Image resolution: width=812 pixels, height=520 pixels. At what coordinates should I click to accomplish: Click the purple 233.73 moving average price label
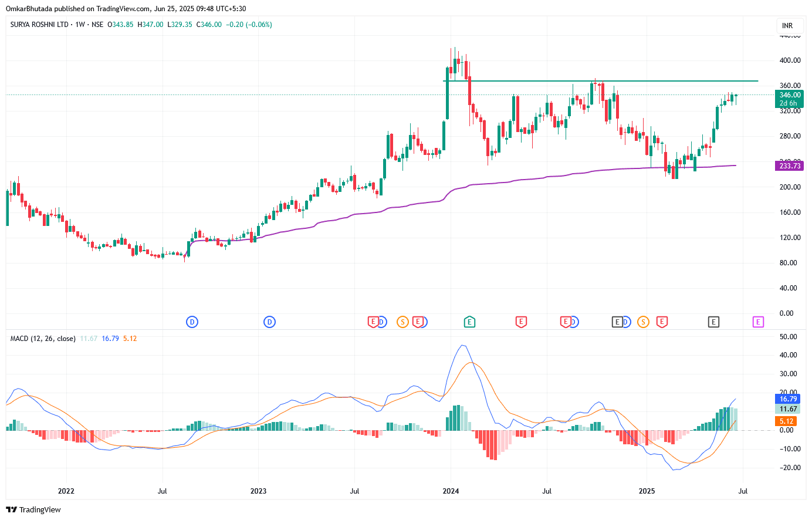pyautogui.click(x=790, y=166)
